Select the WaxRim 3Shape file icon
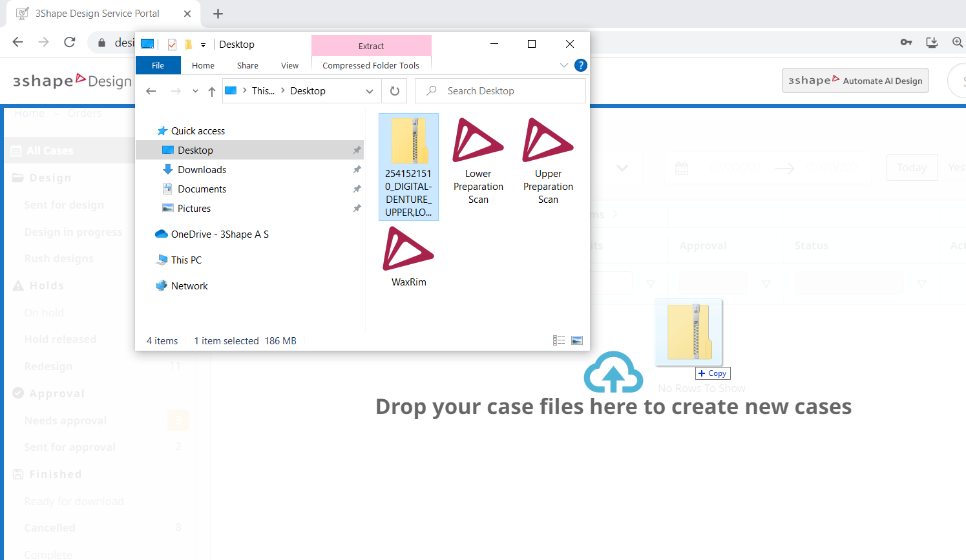 point(408,249)
